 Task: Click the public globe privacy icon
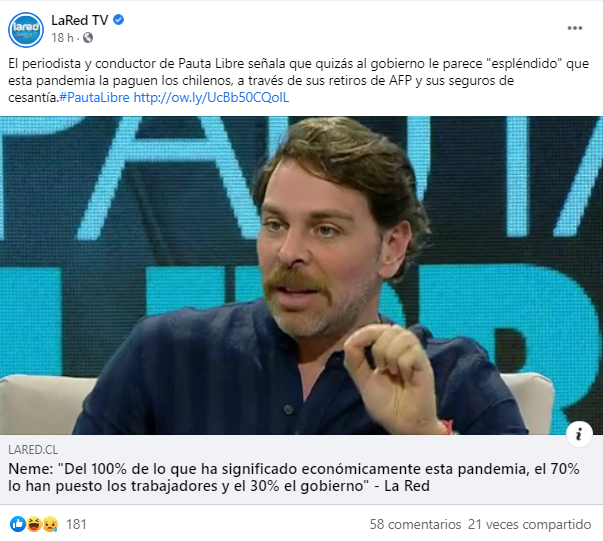pos(88,38)
